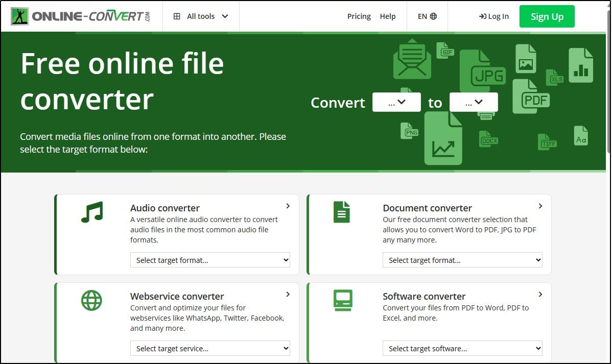Click the Online-Convert logo

81,16
